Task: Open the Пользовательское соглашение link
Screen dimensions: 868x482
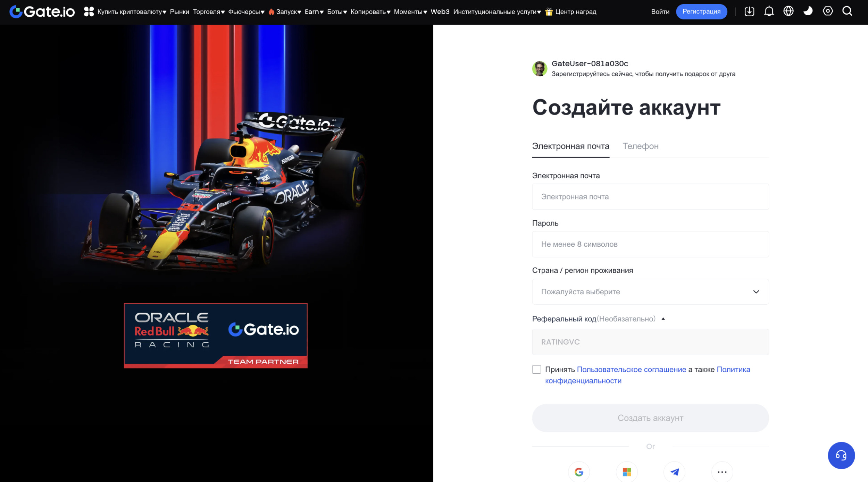Action: click(631, 370)
